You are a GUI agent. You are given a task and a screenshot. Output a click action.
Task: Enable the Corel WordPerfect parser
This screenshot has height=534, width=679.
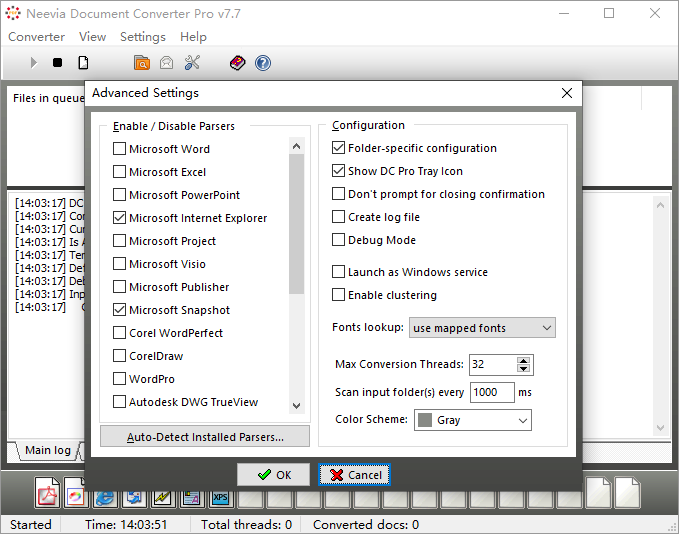pos(119,333)
